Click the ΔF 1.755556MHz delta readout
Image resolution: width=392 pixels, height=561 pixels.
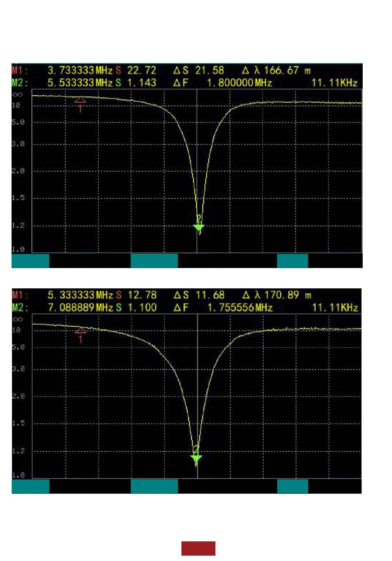tap(222, 308)
